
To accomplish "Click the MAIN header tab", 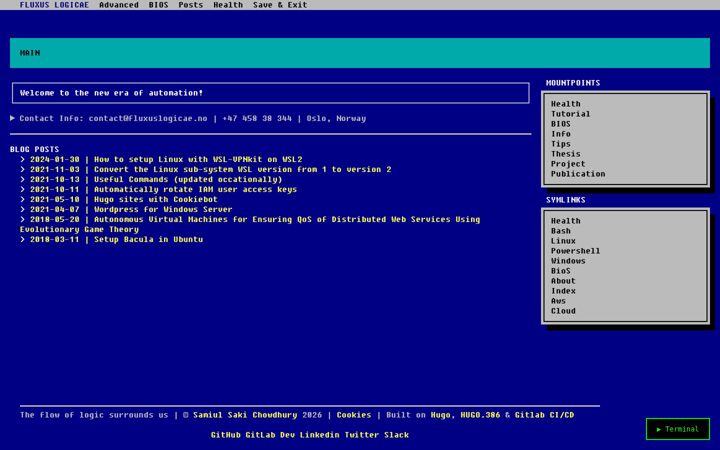I will [30, 53].
